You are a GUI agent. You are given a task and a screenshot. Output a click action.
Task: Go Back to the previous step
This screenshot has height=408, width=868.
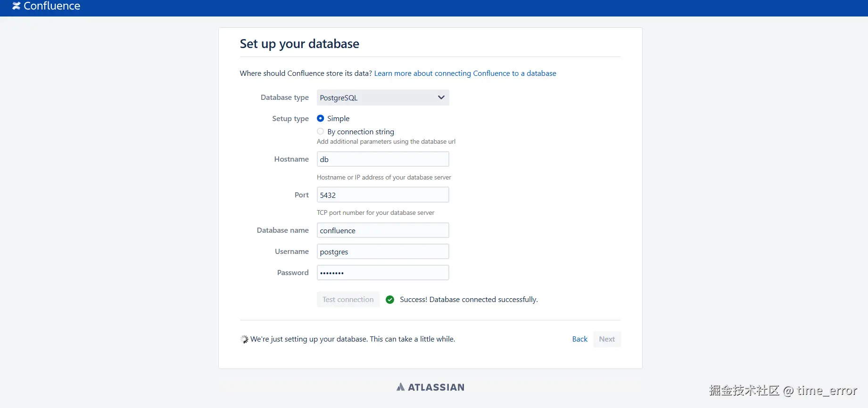coord(580,339)
